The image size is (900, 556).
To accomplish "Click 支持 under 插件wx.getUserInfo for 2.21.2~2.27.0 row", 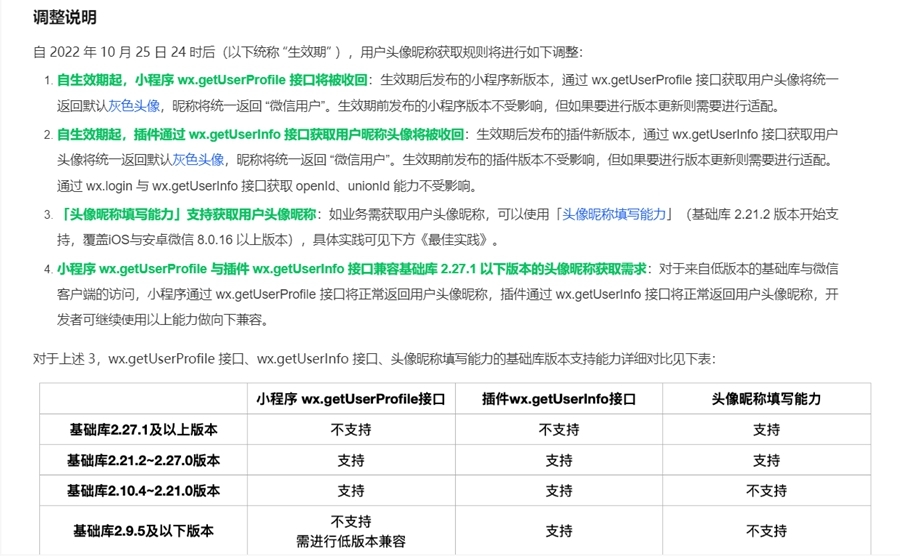I will point(558,460).
